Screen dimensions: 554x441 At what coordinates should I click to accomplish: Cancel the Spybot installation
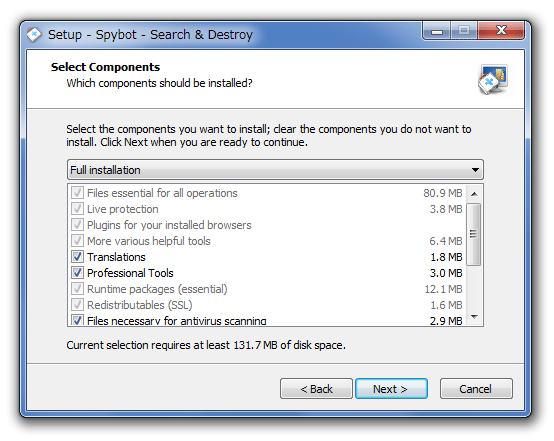pos(476,389)
